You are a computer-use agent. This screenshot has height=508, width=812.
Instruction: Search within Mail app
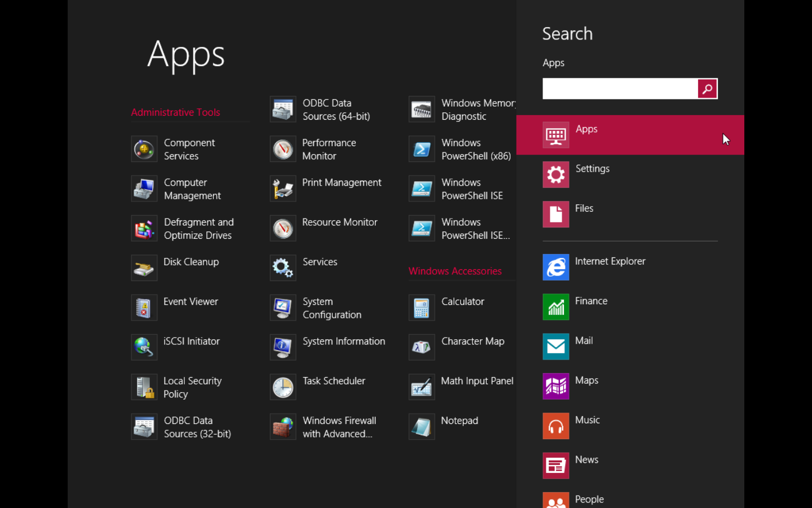pyautogui.click(x=630, y=347)
